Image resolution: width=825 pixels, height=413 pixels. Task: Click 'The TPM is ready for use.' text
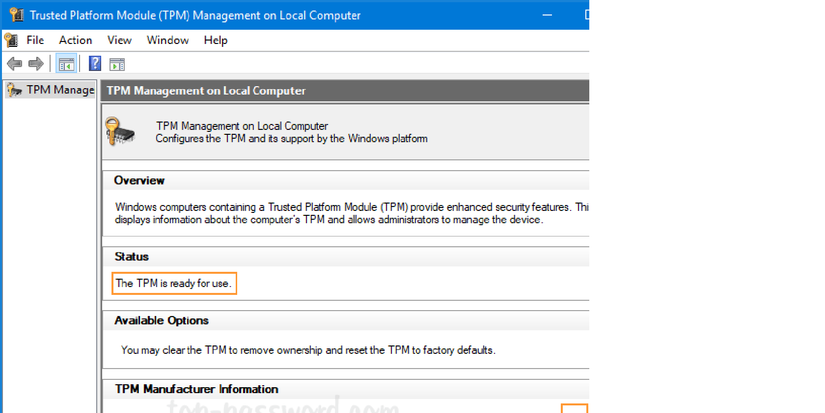(174, 283)
